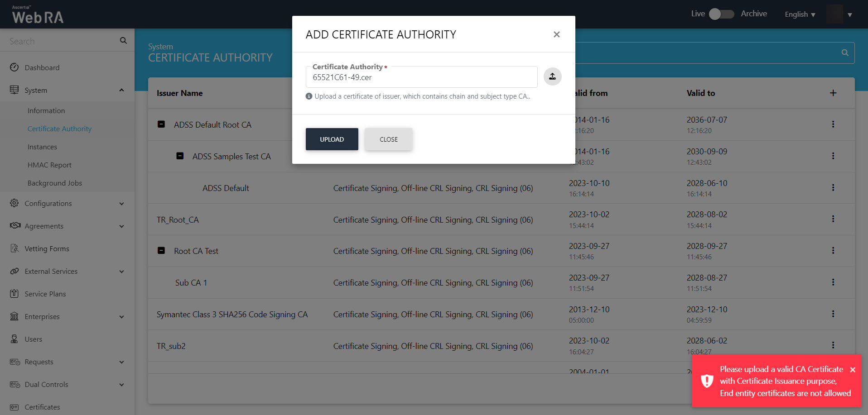Open three-dot menu for TR_Root_CA row
This screenshot has height=415, width=868.
pyautogui.click(x=833, y=219)
